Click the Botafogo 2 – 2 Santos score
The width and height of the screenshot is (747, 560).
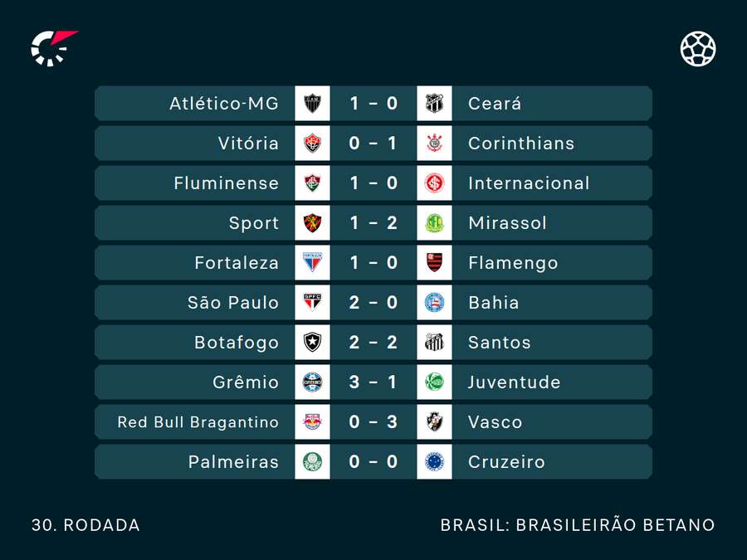coord(373,343)
